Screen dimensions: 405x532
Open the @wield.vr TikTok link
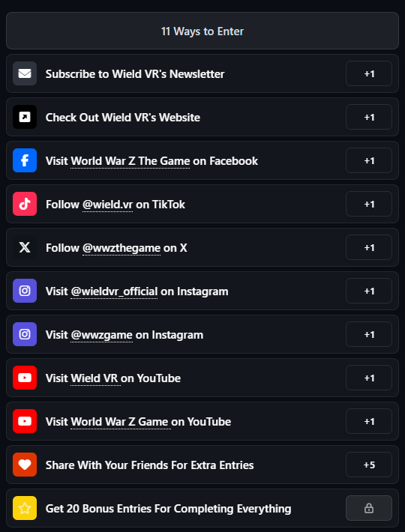[107, 205]
